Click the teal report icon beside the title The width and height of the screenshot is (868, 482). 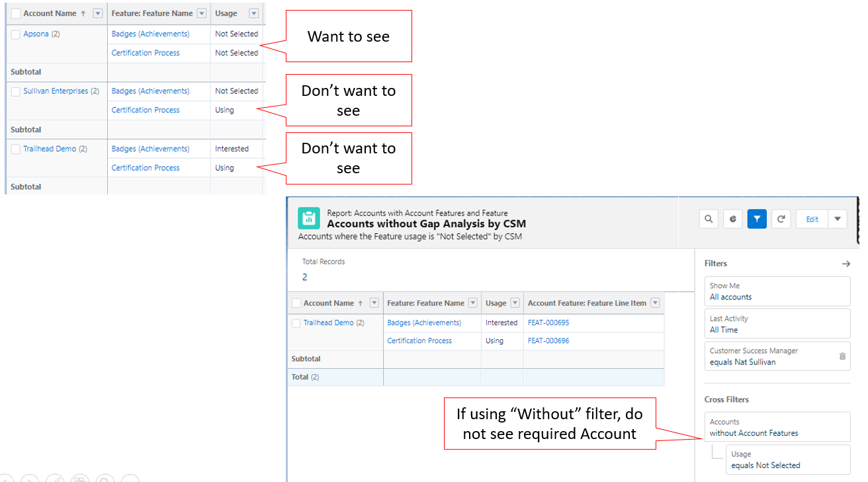[308, 218]
